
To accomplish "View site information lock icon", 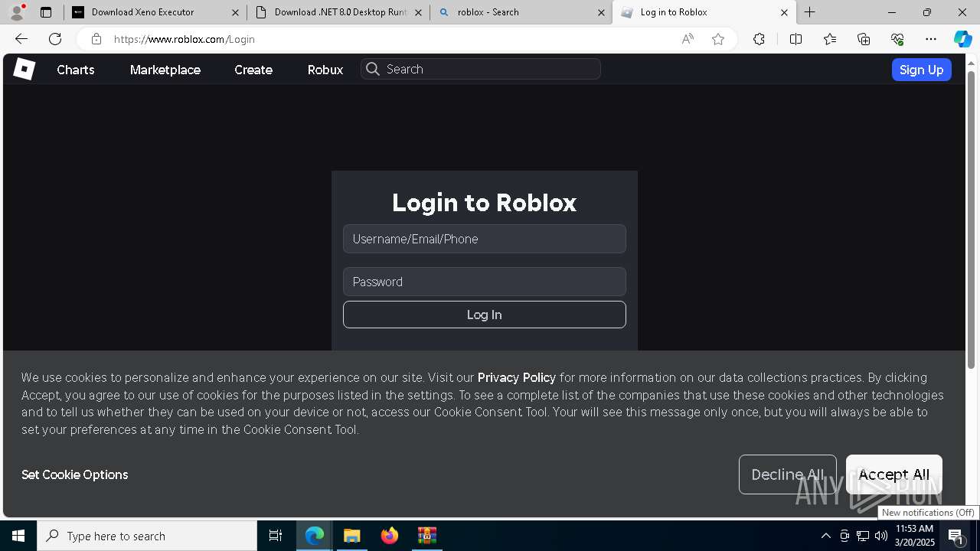I will pyautogui.click(x=96, y=39).
